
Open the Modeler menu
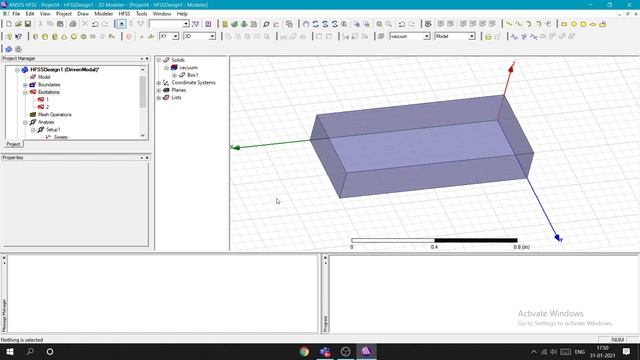[x=104, y=13]
